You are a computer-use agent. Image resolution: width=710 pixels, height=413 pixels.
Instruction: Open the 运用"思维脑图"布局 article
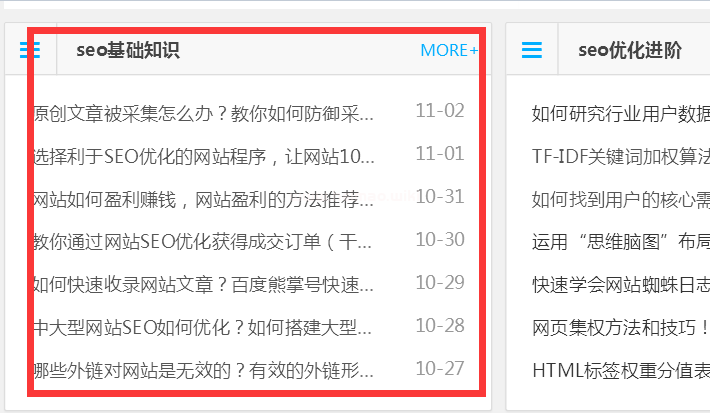[620, 241]
